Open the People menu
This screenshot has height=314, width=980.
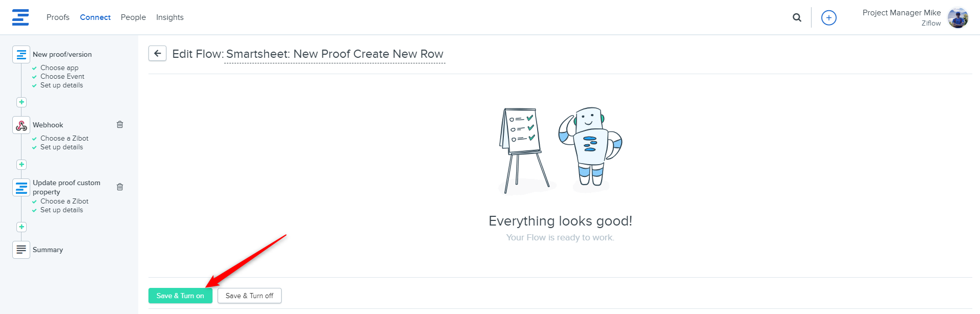133,17
